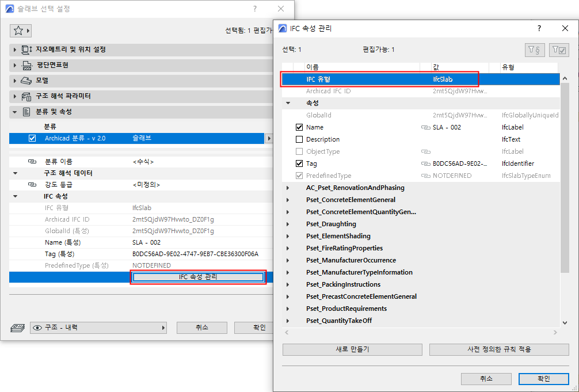Click 이름 column header
This screenshot has width=579, height=392.
(x=363, y=67)
